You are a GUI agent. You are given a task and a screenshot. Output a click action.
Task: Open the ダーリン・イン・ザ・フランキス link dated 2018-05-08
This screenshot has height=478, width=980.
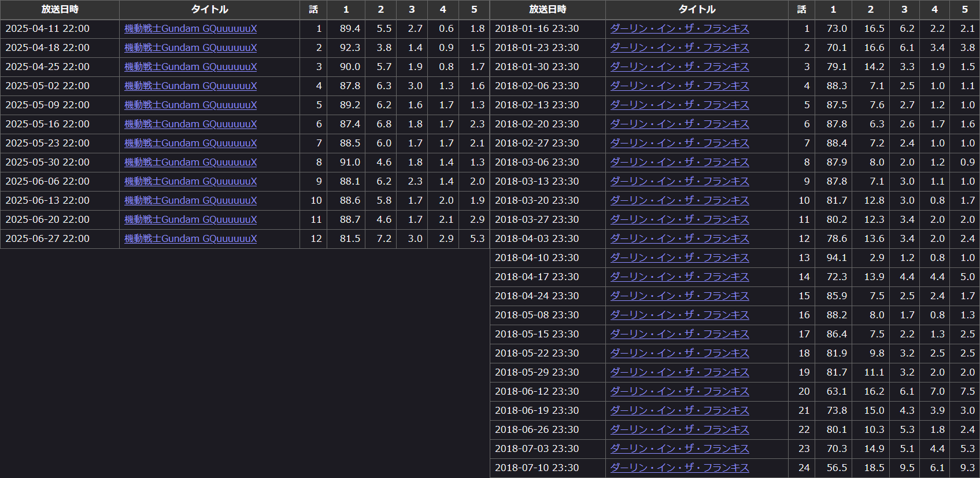click(x=679, y=315)
